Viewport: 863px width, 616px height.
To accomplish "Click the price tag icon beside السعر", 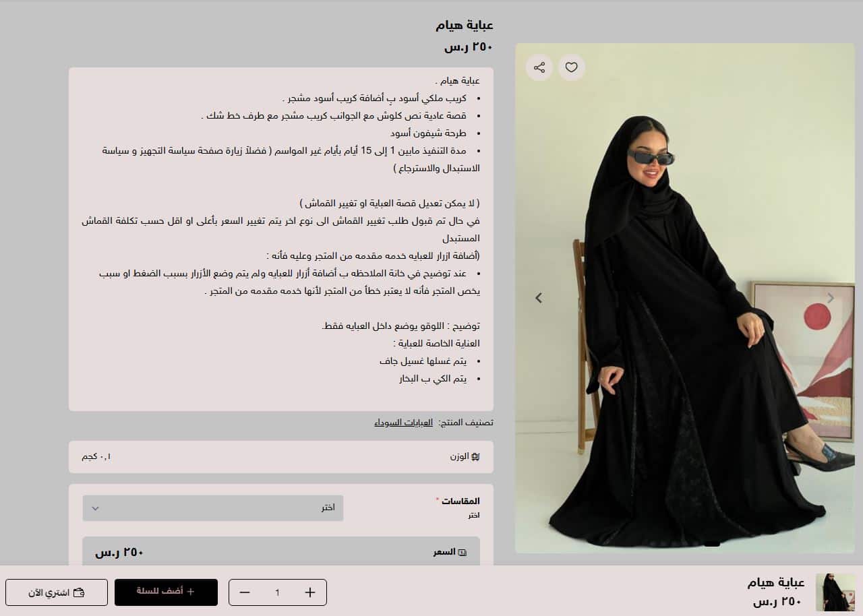I will coord(462,553).
